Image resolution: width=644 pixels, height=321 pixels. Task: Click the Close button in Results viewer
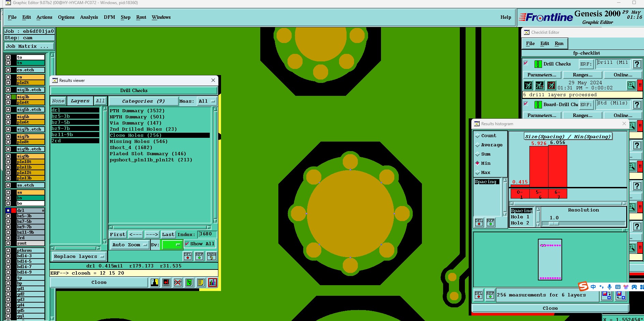pos(99,282)
